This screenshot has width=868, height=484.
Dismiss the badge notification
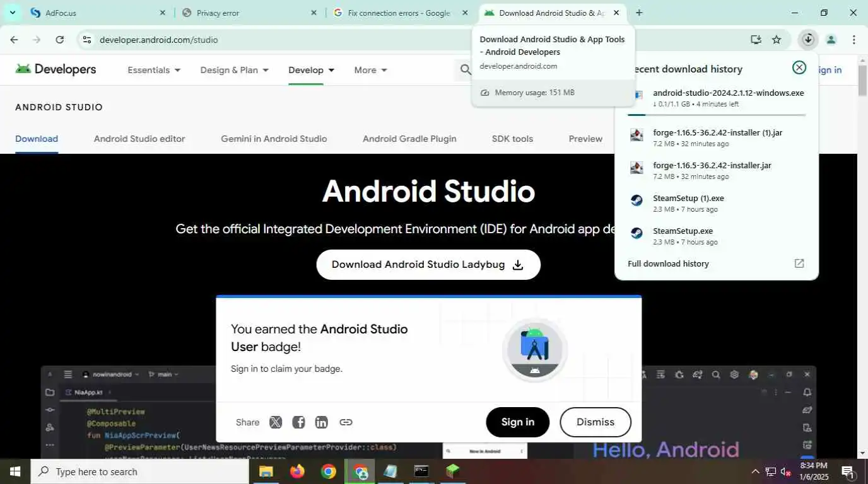(595, 422)
